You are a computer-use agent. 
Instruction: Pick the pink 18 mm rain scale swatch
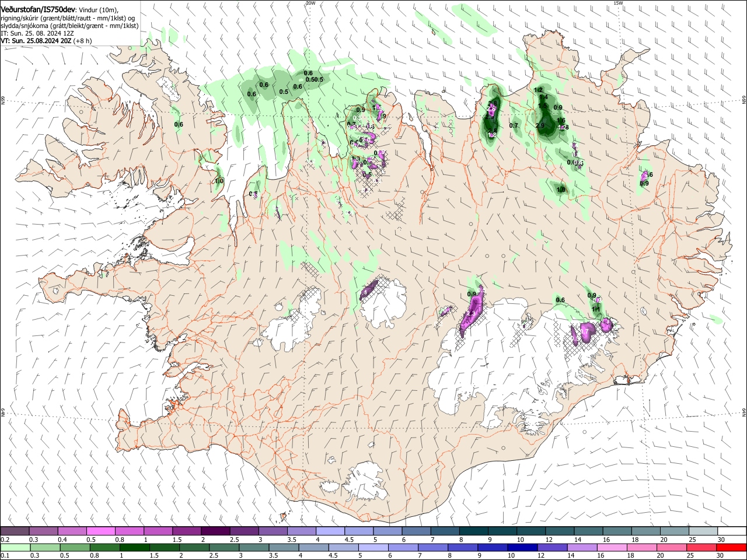coord(641,547)
